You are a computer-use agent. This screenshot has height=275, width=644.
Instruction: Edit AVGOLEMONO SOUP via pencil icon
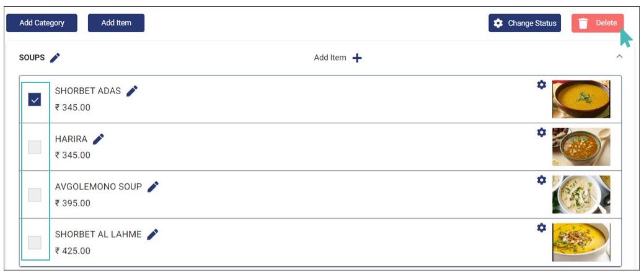coord(152,187)
